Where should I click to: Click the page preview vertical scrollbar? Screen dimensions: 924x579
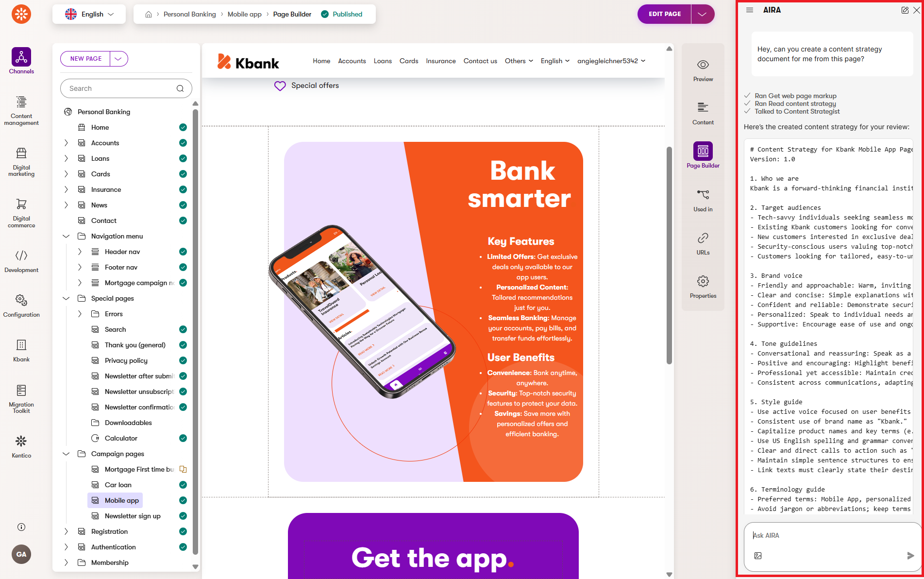coord(669,255)
